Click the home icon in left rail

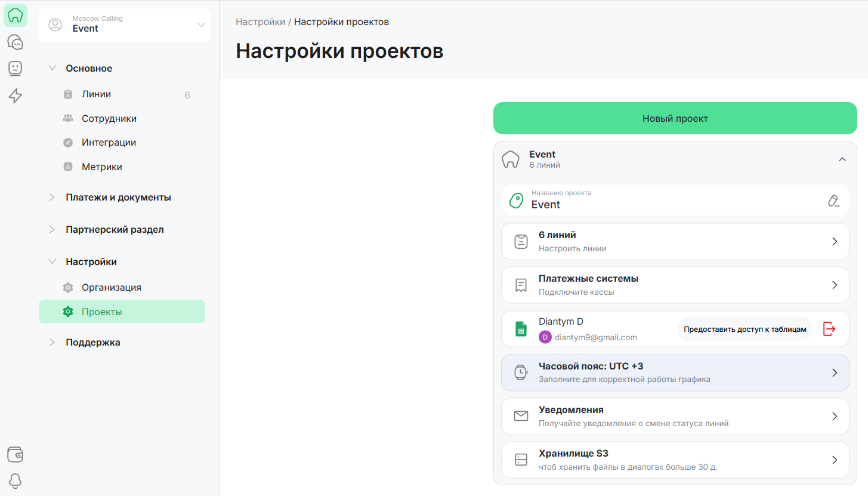click(x=16, y=16)
